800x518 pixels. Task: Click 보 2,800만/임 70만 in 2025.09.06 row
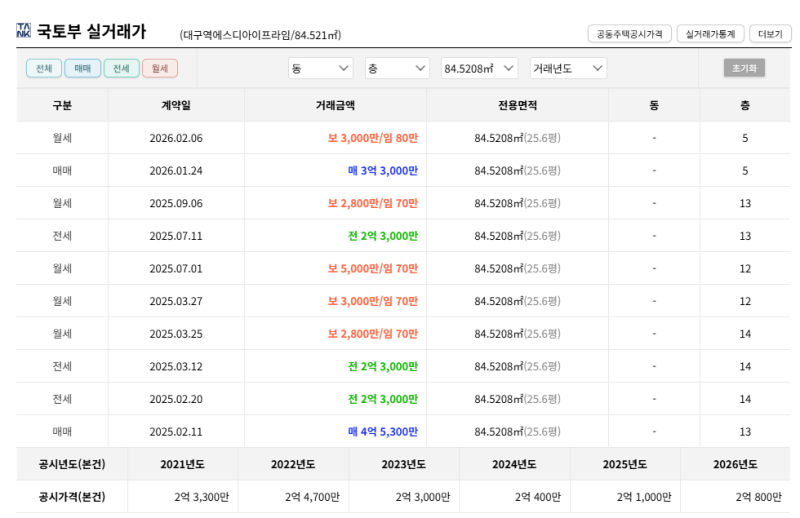(x=373, y=204)
